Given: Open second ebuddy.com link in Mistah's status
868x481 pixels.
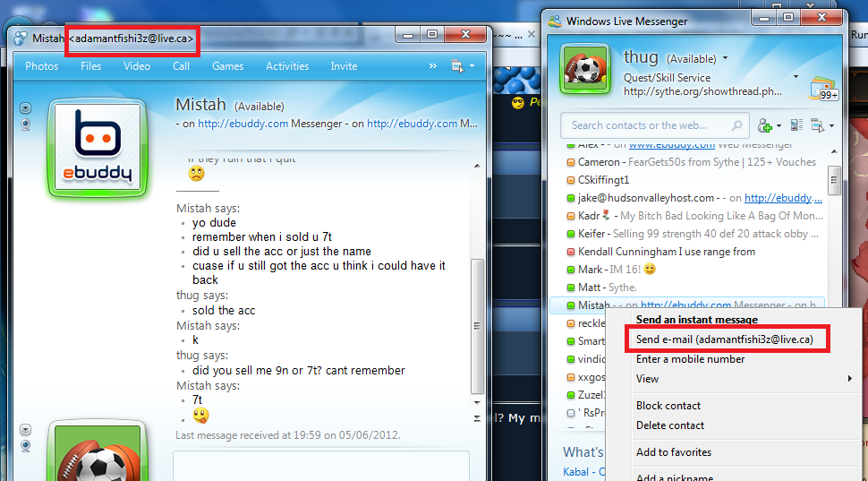Looking at the screenshot, I should pyautogui.click(x=412, y=124).
